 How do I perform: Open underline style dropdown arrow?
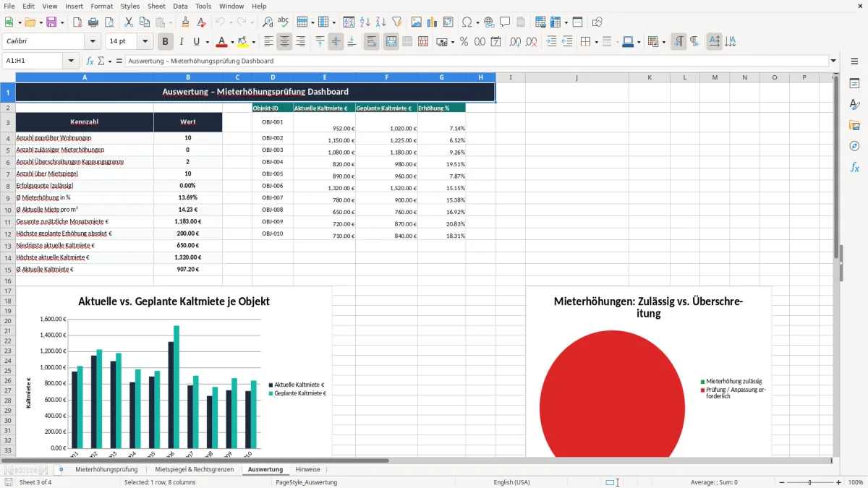point(207,42)
